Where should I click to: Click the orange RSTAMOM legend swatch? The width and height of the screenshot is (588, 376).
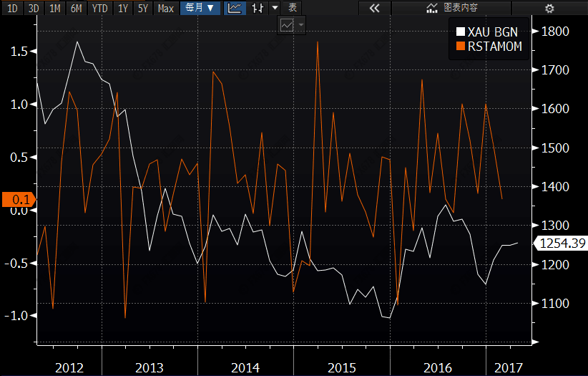(x=461, y=47)
